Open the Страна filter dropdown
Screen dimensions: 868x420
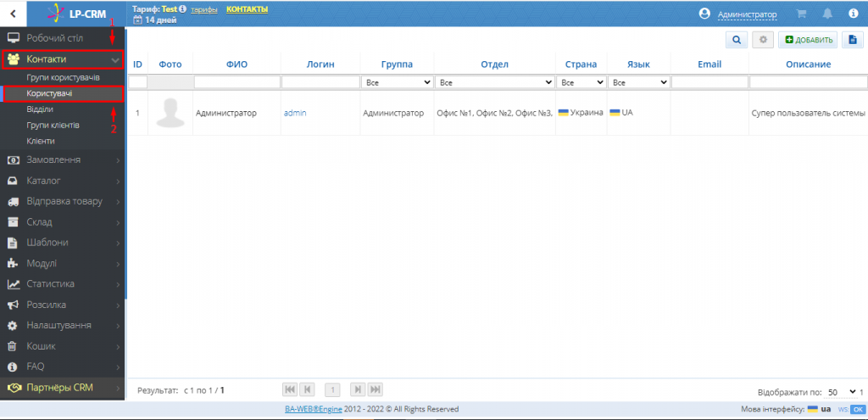point(581,82)
